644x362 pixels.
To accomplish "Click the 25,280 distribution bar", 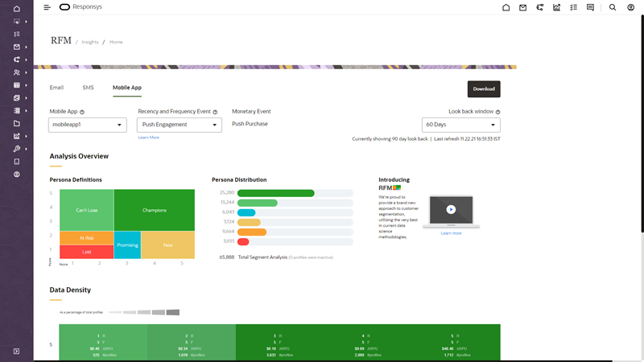I will click(x=276, y=193).
